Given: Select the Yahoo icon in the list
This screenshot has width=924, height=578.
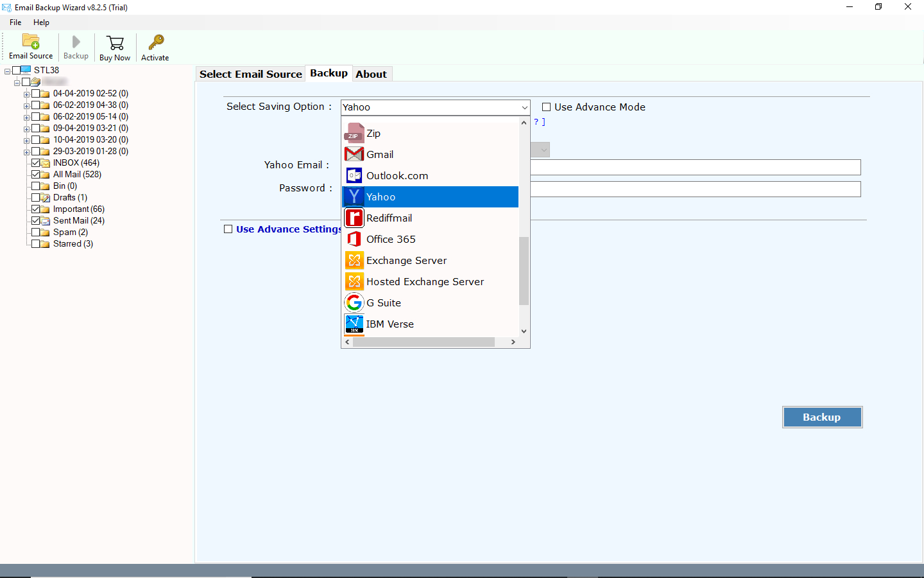Looking at the screenshot, I should [x=354, y=197].
